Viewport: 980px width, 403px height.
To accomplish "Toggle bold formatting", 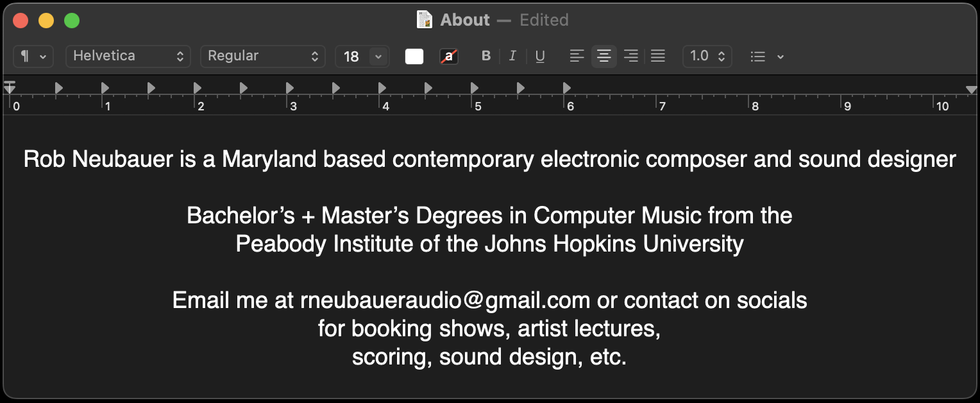I will pos(486,56).
